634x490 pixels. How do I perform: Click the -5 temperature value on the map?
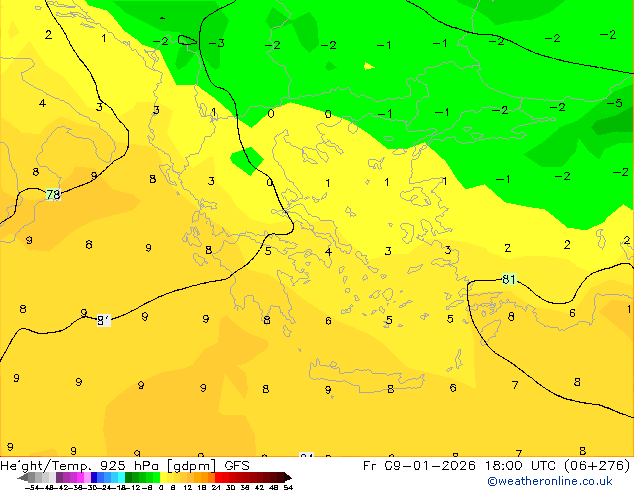coord(615,103)
